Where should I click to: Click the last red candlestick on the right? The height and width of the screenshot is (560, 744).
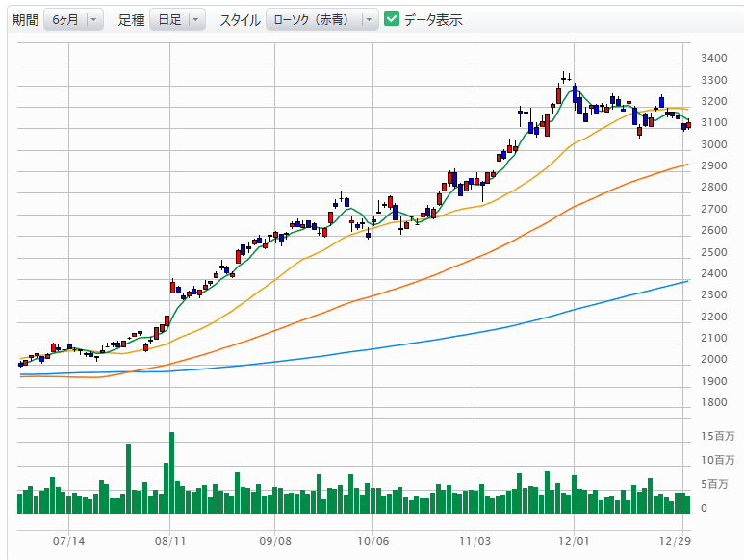tap(688, 124)
